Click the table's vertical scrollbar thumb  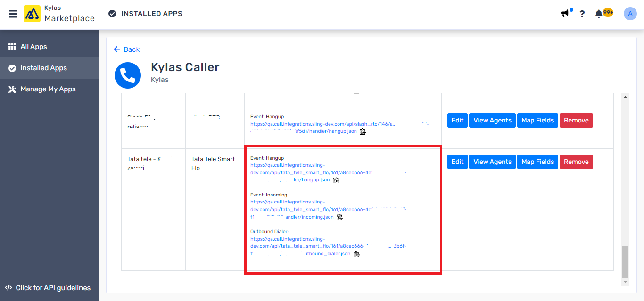click(x=626, y=261)
